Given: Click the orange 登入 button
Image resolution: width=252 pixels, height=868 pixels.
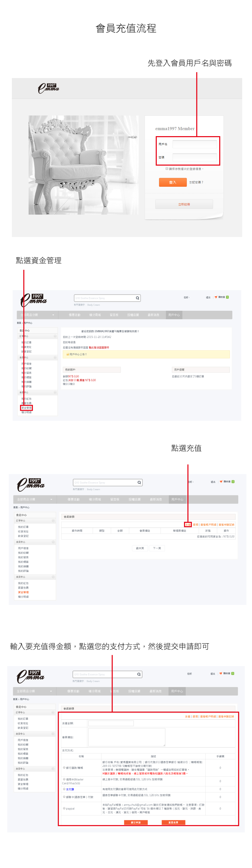Looking at the screenshot, I should (x=173, y=182).
